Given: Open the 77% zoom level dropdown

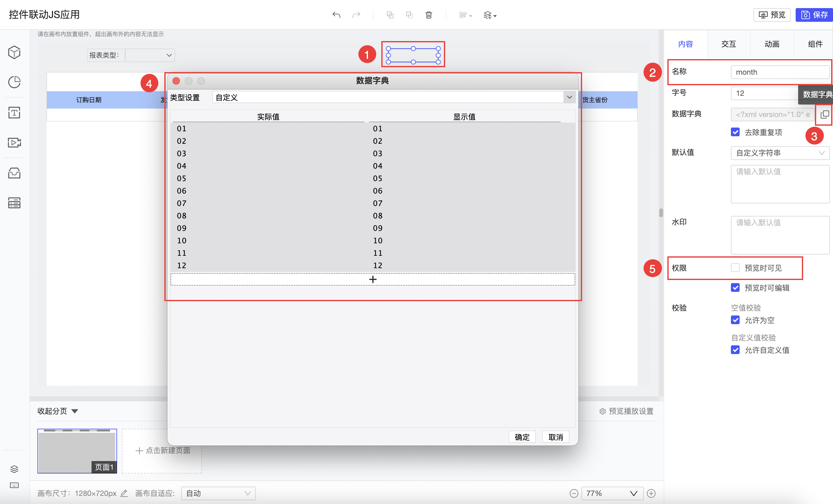Looking at the screenshot, I should coord(612,493).
